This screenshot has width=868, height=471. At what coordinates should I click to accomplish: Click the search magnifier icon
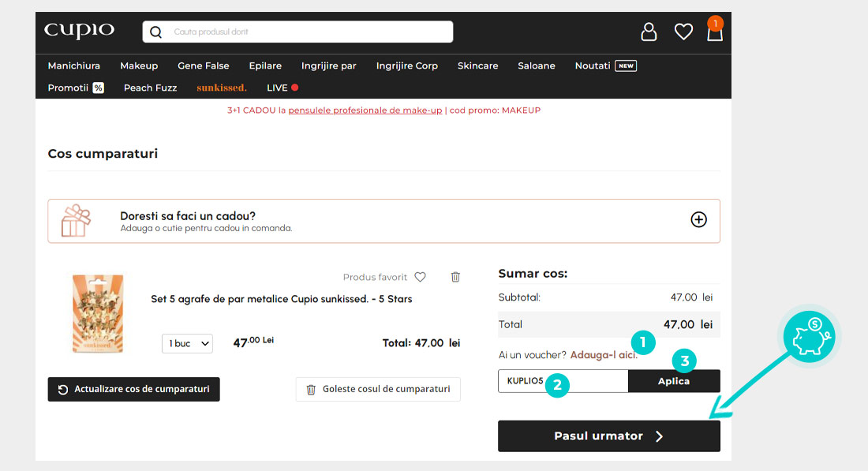pos(156,32)
